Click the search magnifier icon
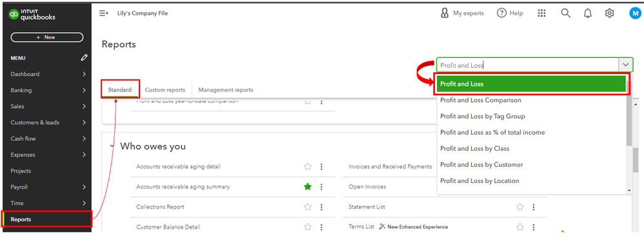The width and height of the screenshot is (644, 237). point(565,13)
